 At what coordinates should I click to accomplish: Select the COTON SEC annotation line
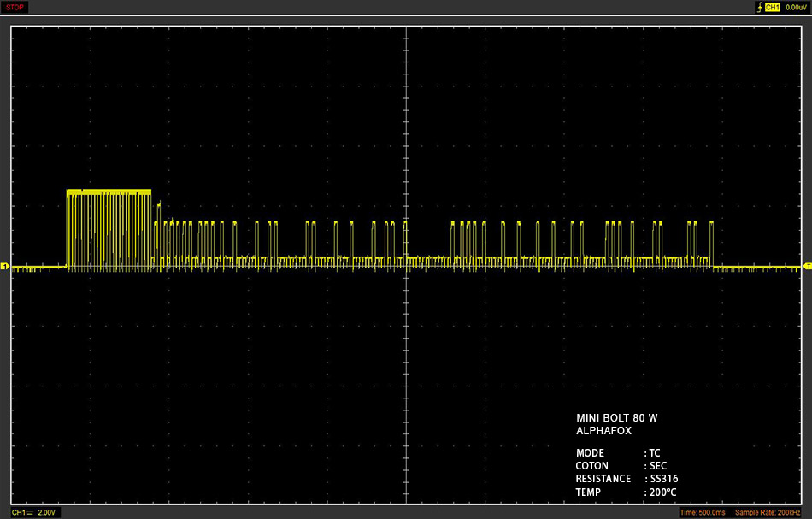click(x=621, y=466)
